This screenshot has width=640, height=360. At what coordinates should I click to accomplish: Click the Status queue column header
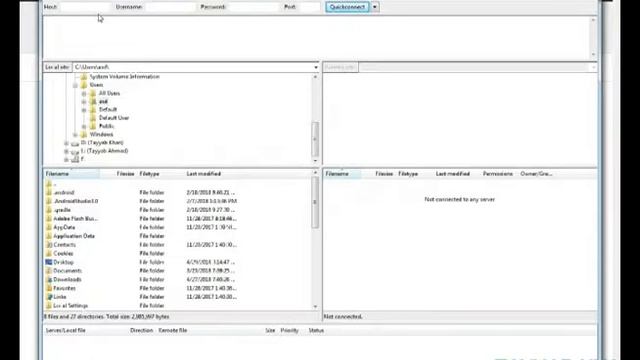[316, 331]
